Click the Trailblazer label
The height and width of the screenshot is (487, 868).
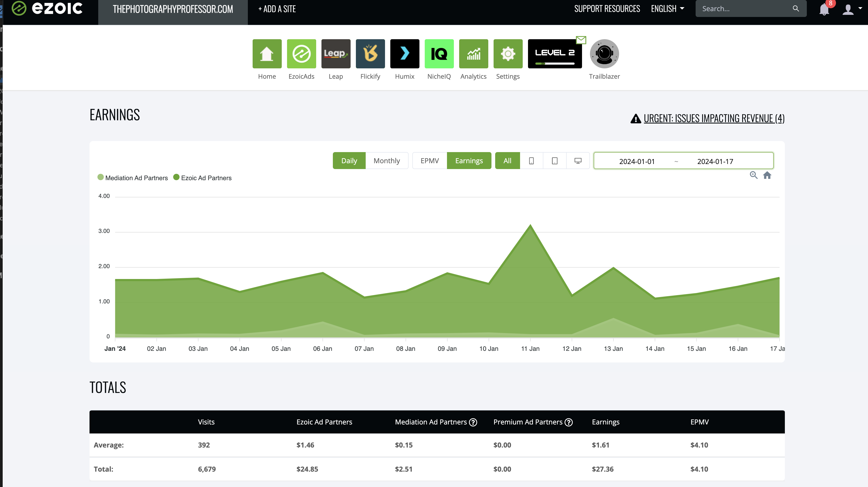(x=604, y=77)
